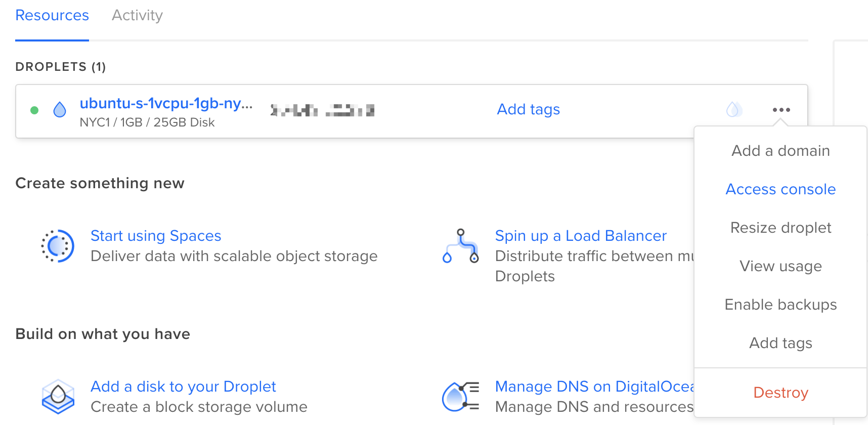Click Destroy in the droplet menu
Viewport: 868px width, 425px height.
[780, 393]
